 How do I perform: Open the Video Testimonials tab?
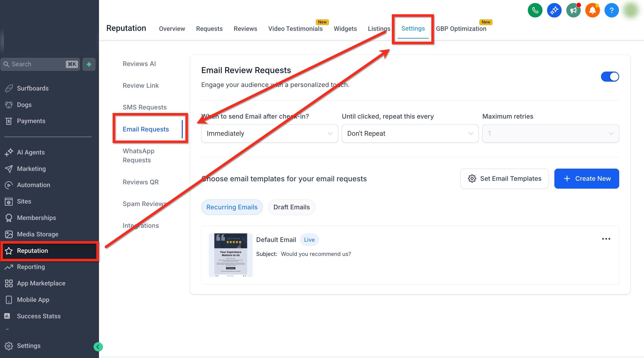click(x=295, y=29)
